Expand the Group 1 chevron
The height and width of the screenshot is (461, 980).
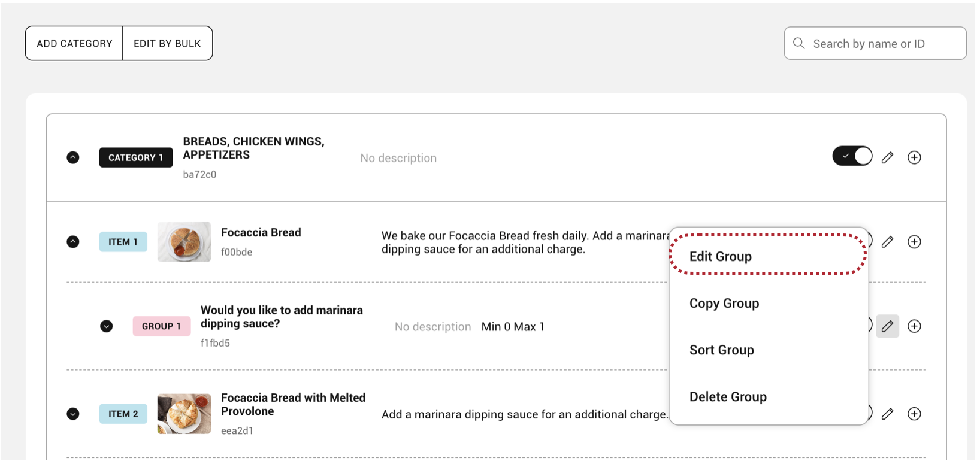click(107, 326)
